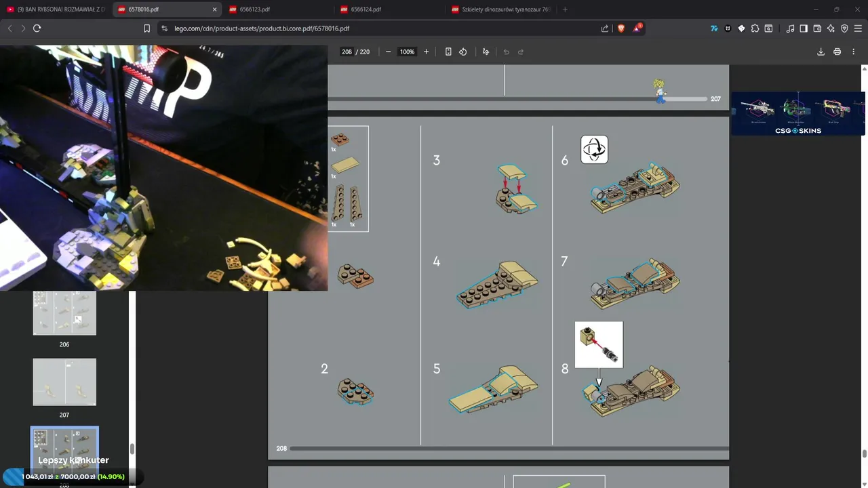Go back to the previous page

(9, 28)
